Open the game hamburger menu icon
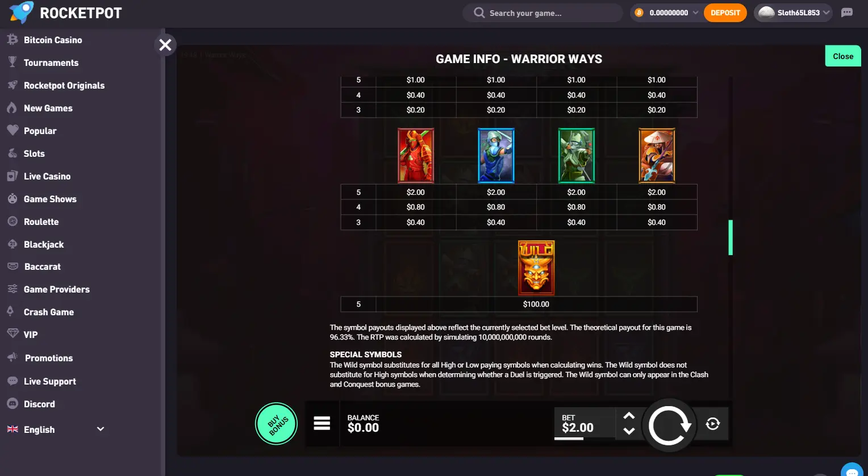This screenshot has height=476, width=868. click(322, 423)
